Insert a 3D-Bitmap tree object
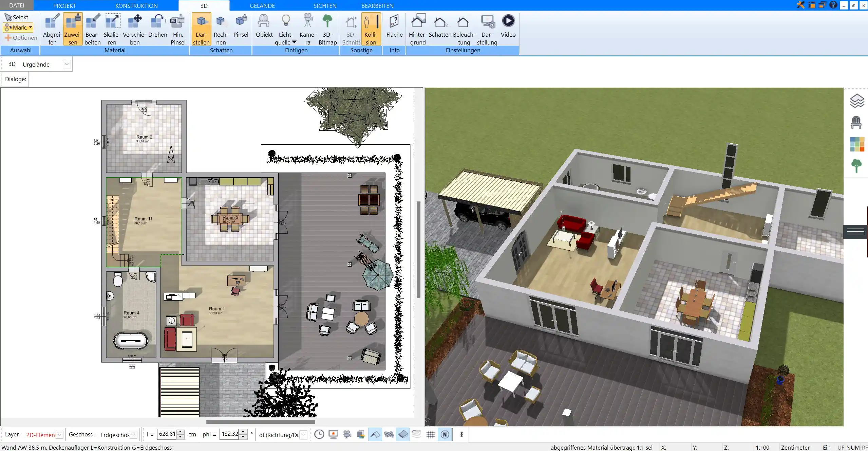The width and height of the screenshot is (868, 451). [x=327, y=29]
